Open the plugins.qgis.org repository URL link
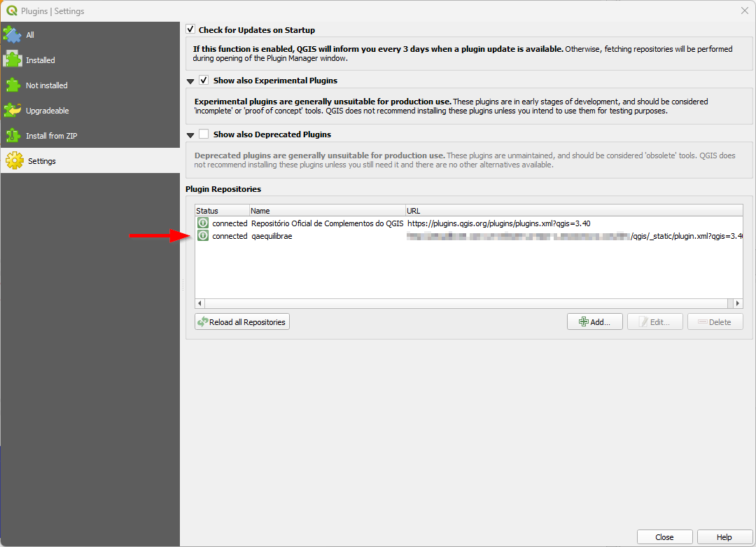 pos(498,223)
